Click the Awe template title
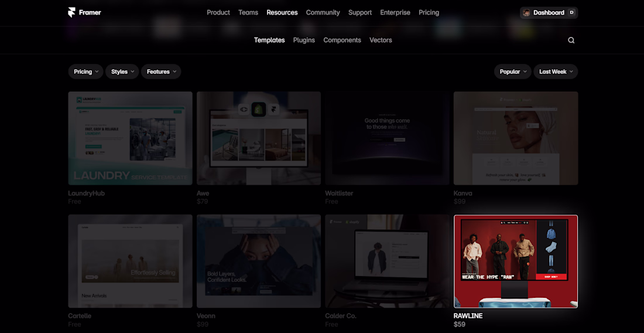Screen dimensions: 644x333 pyautogui.click(x=203, y=193)
